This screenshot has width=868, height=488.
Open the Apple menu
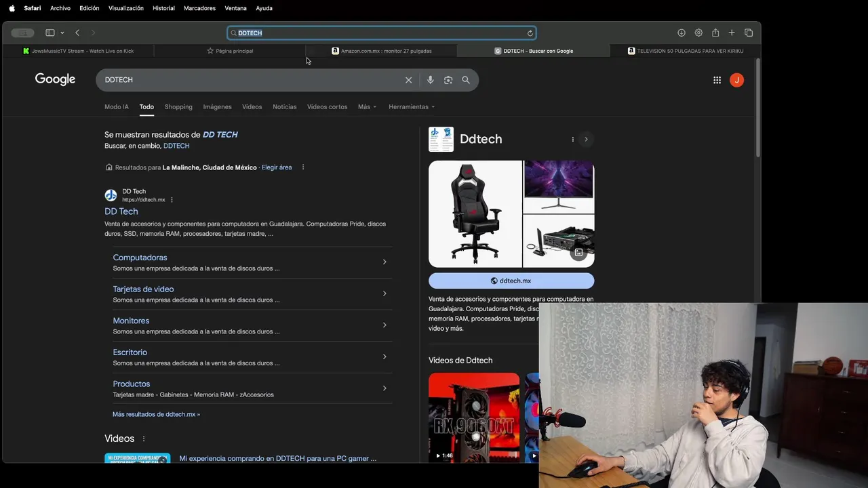pyautogui.click(x=12, y=8)
